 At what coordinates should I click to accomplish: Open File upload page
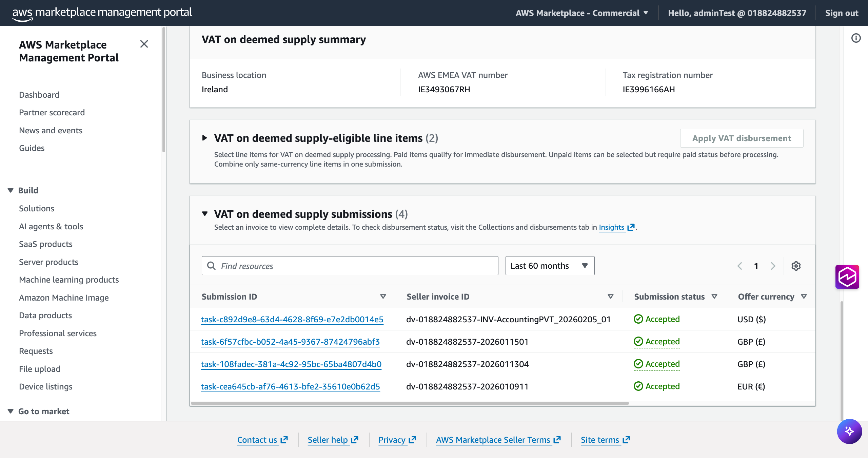(x=40, y=369)
